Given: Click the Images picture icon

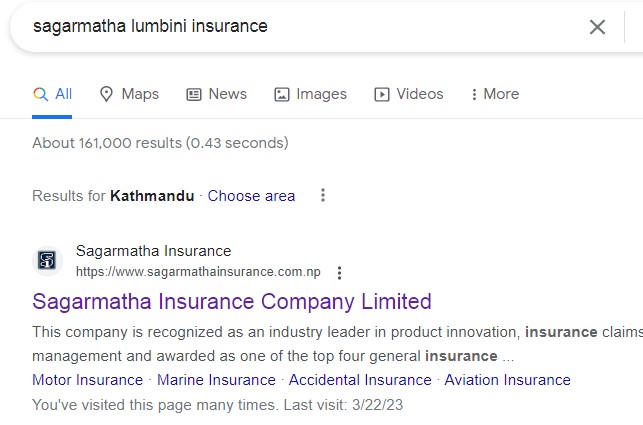Looking at the screenshot, I should [x=281, y=94].
